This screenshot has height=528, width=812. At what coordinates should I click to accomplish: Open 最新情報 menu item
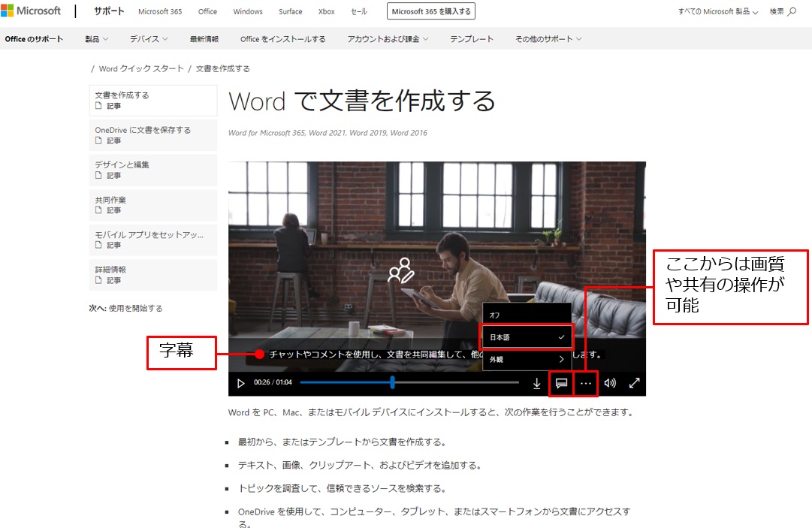click(x=204, y=39)
